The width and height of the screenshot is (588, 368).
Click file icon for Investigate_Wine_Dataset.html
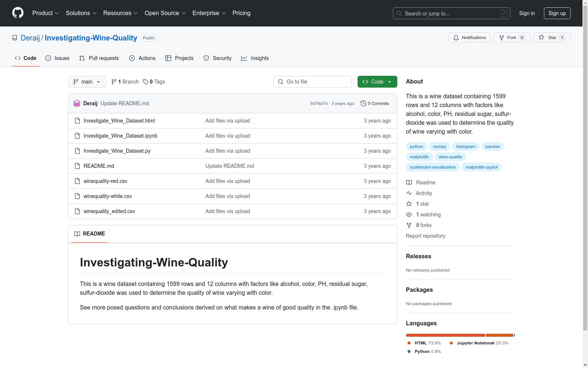point(77,121)
